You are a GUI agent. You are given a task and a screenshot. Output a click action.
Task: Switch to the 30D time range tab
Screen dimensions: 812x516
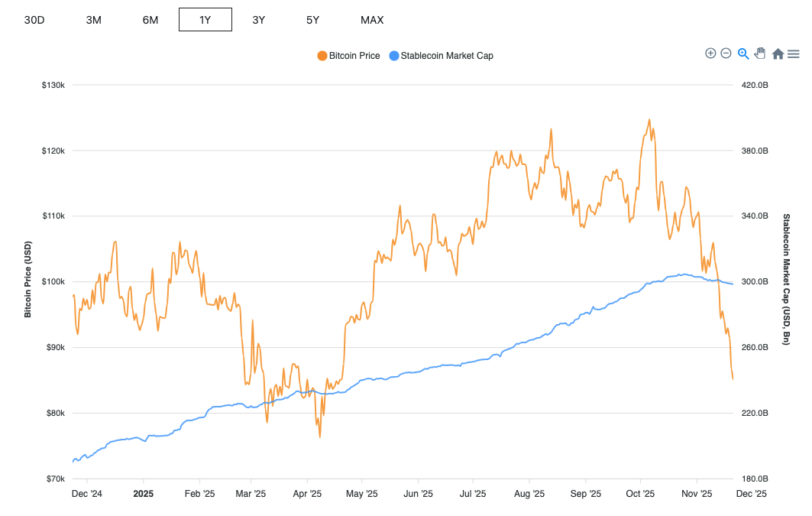tap(34, 20)
